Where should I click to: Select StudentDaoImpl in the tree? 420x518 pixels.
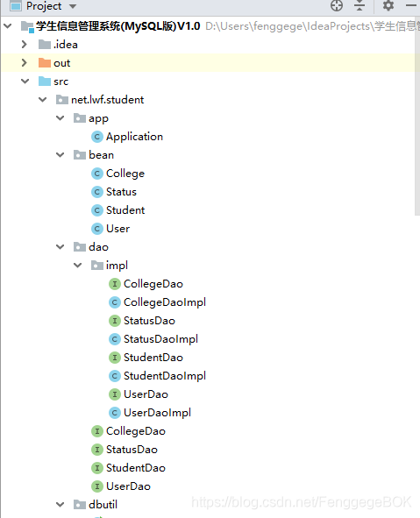click(165, 376)
